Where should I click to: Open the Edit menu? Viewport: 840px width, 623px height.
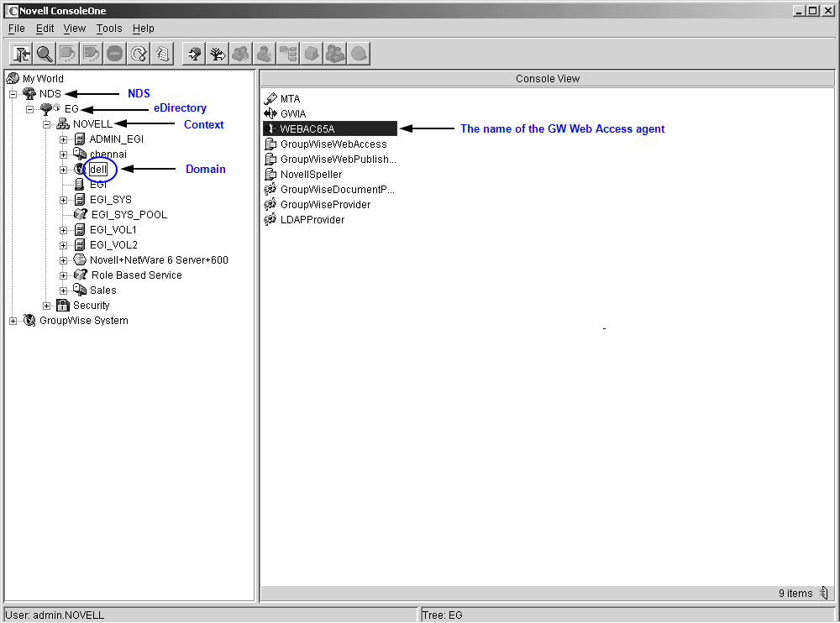(x=45, y=29)
